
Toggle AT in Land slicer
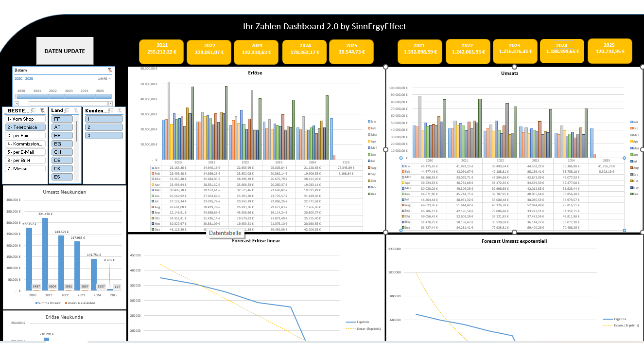click(62, 127)
